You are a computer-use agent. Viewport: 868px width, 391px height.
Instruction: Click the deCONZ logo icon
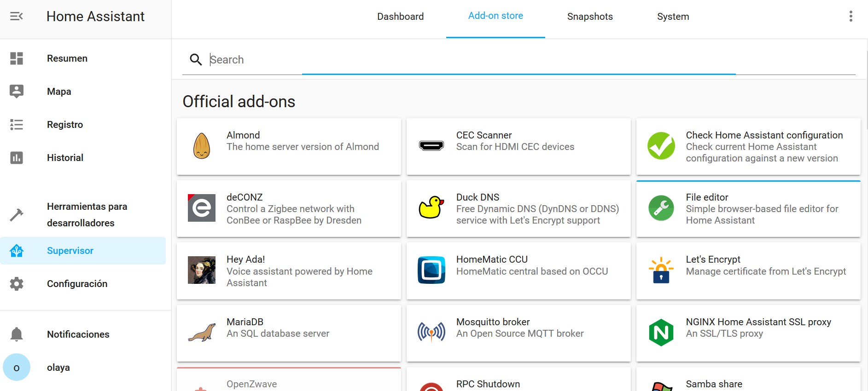[202, 208]
